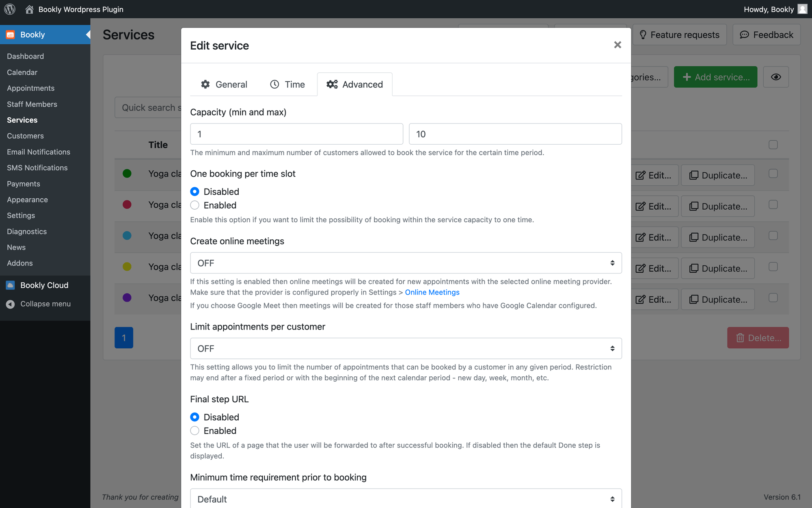Click the Bookly Cloud icon in sidebar
The height and width of the screenshot is (508, 812).
coord(11,285)
